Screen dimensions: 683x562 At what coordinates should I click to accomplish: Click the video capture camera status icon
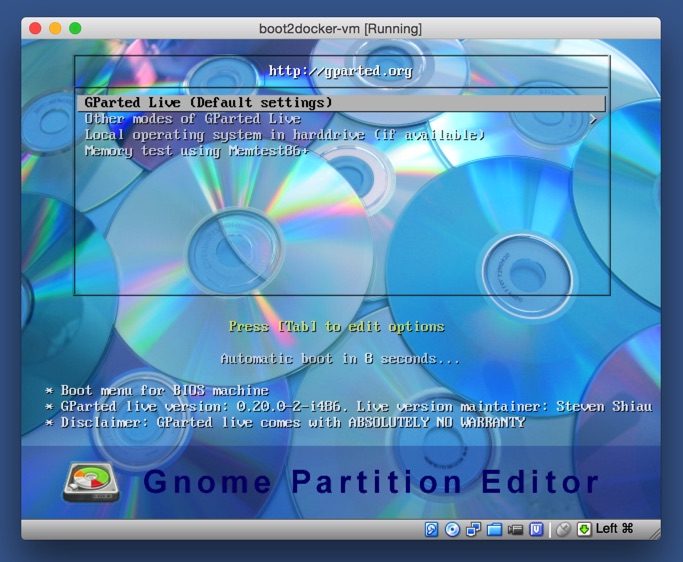(515, 530)
